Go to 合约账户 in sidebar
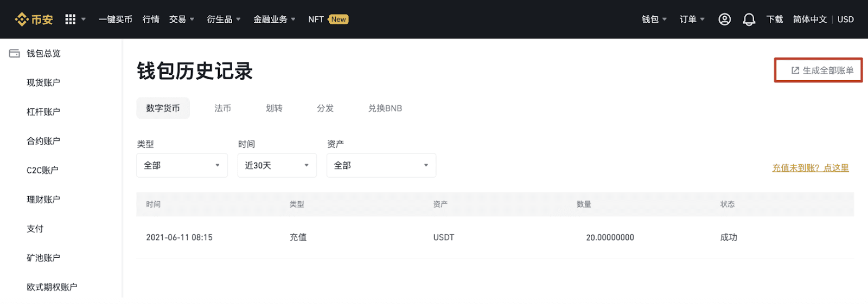This screenshot has width=868, height=304. pos(43,141)
